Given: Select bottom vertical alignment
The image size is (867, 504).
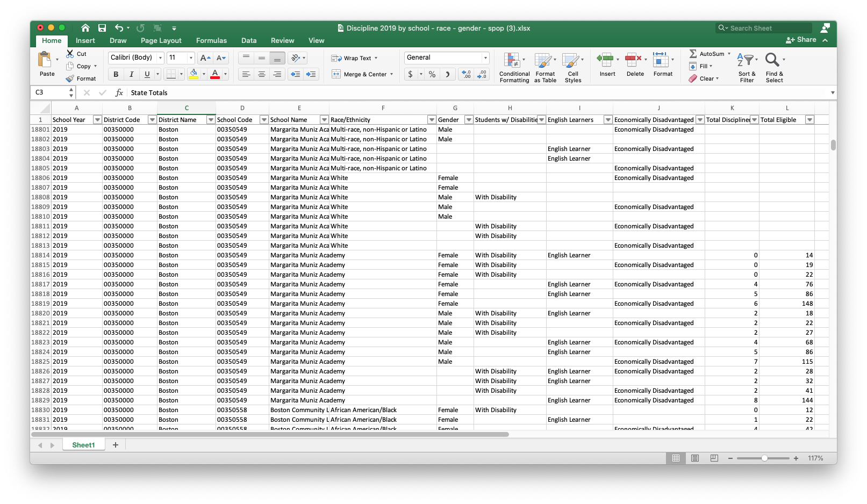Looking at the screenshot, I should [277, 58].
